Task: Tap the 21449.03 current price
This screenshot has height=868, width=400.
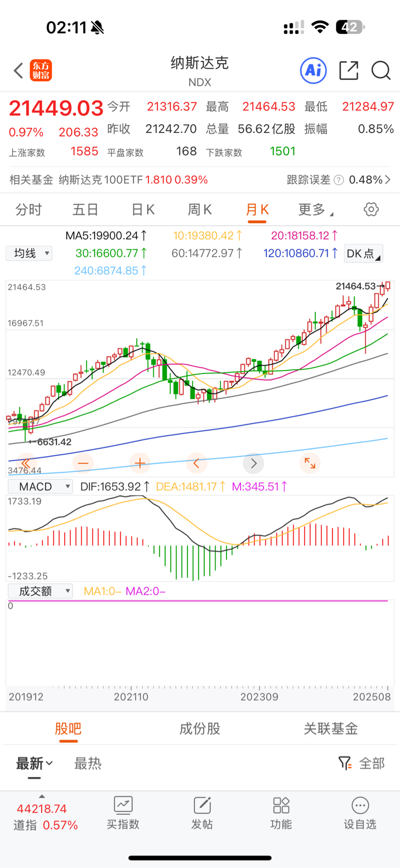Action: [56, 108]
